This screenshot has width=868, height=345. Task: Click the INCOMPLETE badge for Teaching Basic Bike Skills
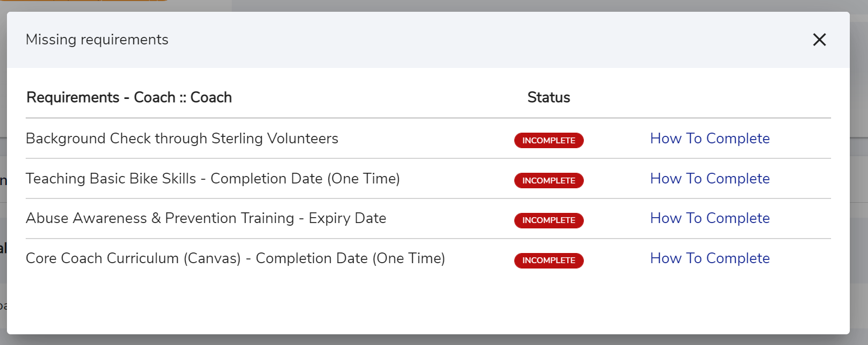click(x=549, y=180)
